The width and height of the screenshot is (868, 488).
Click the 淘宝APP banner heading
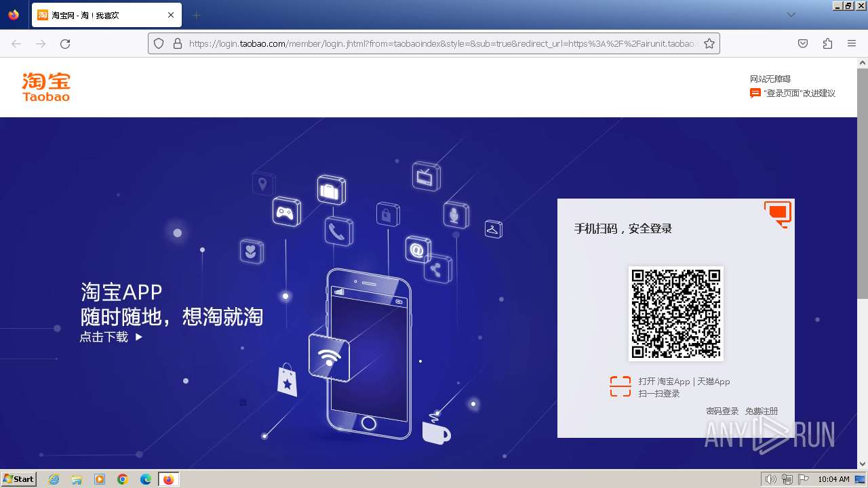coord(121,292)
